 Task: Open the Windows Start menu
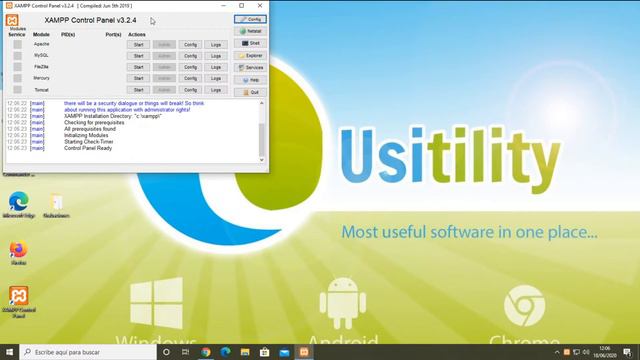[9, 352]
